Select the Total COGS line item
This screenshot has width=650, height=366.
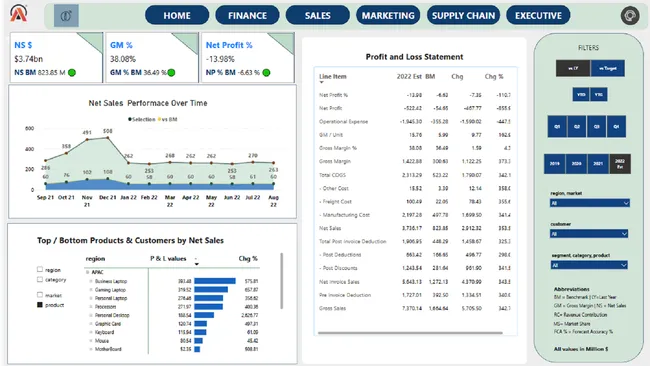pos(332,175)
